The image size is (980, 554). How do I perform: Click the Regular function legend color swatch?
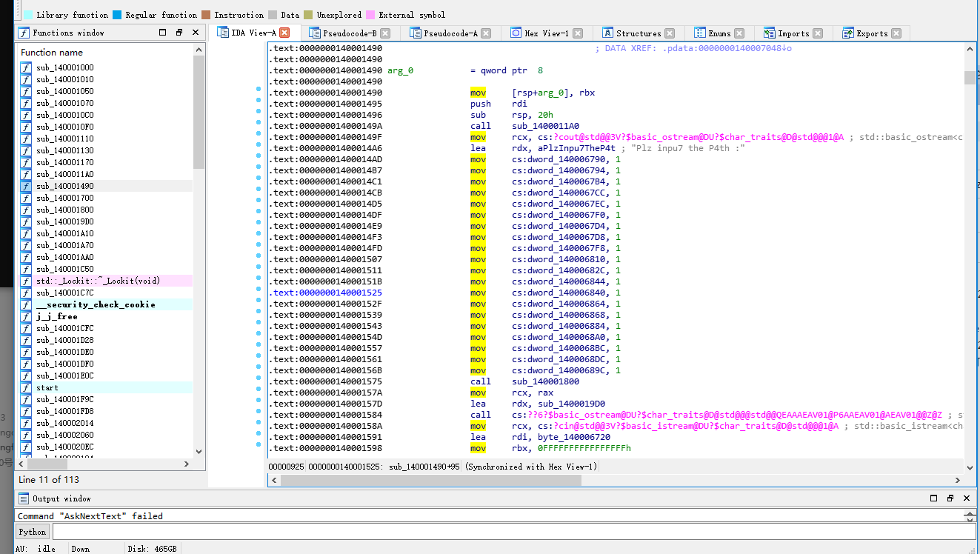tap(117, 15)
